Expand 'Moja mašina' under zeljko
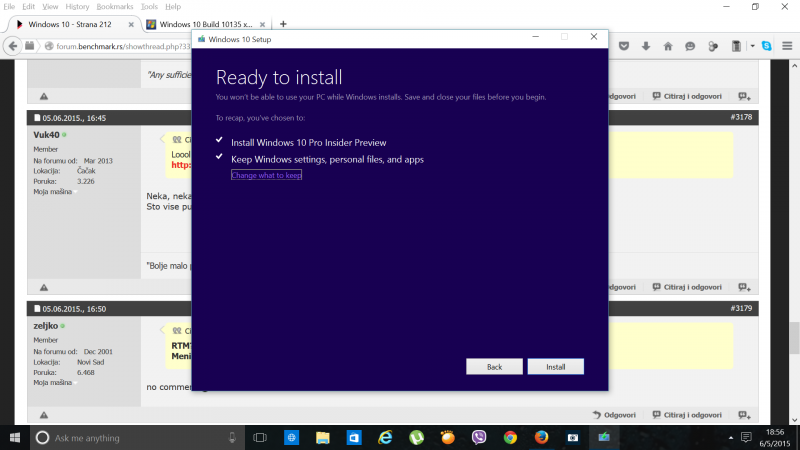The image size is (800, 450). (55, 383)
